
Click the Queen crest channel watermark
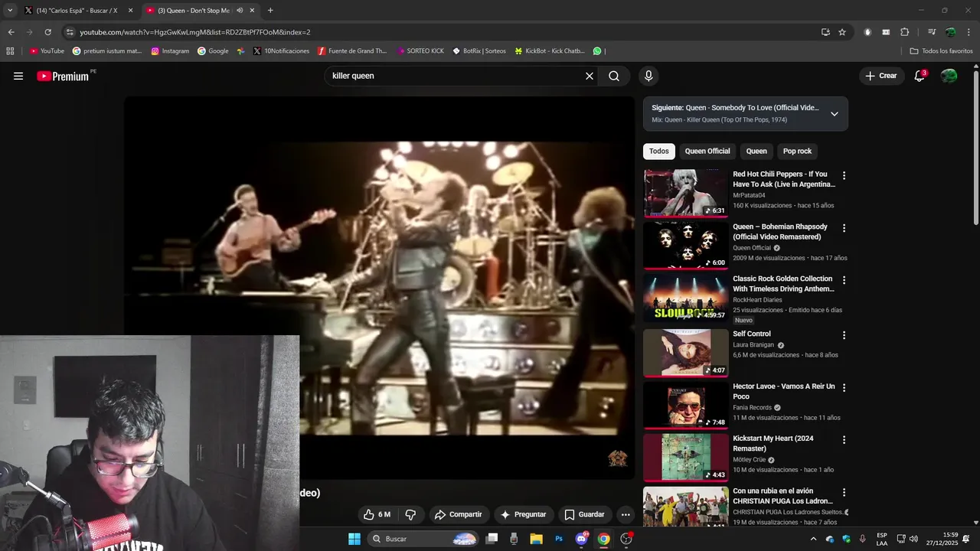click(x=617, y=458)
